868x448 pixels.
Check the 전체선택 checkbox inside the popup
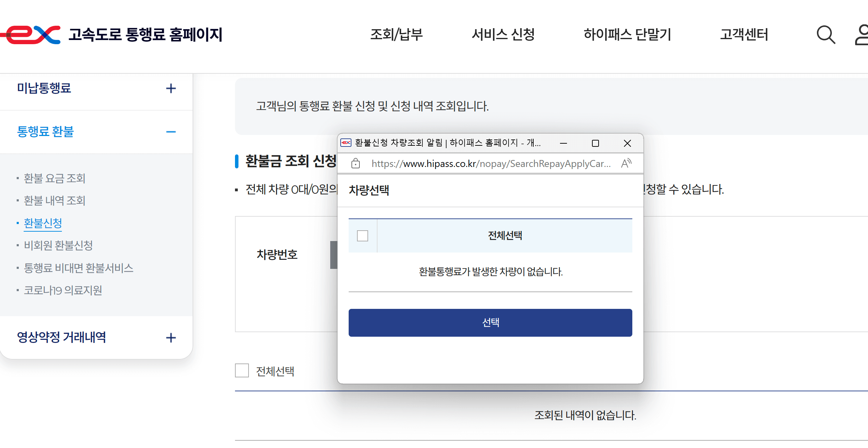pyautogui.click(x=362, y=236)
